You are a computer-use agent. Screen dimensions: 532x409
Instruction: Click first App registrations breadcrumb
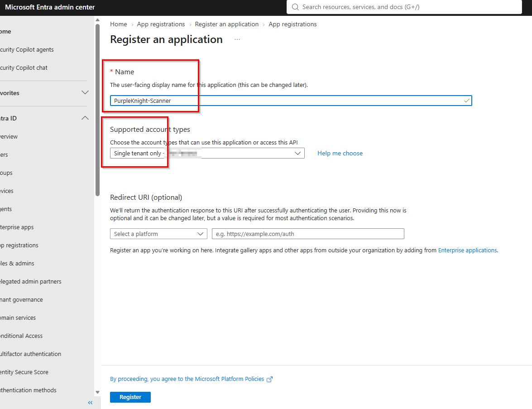point(161,24)
